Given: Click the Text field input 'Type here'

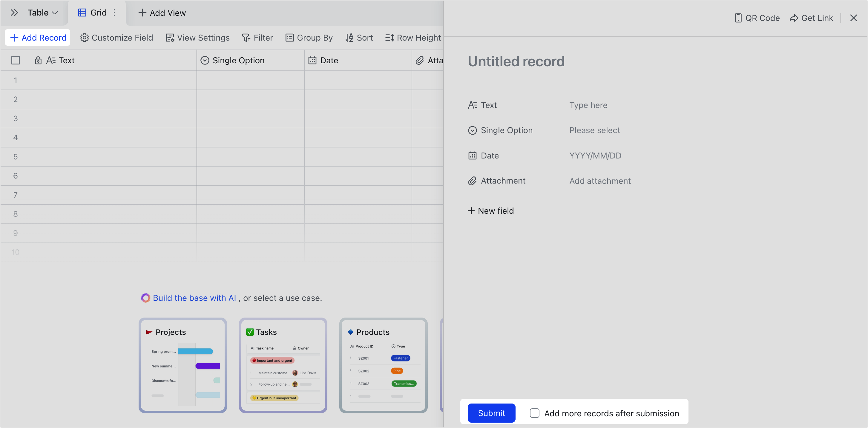Looking at the screenshot, I should [588, 105].
